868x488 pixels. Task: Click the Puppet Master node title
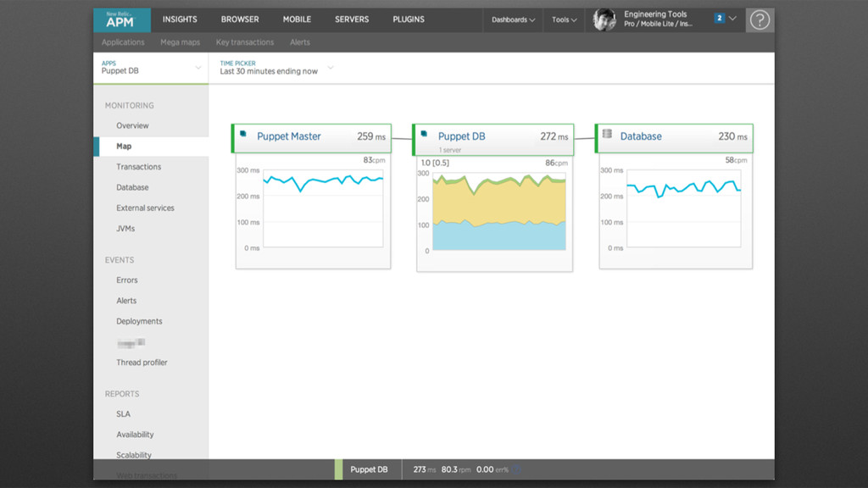click(288, 136)
